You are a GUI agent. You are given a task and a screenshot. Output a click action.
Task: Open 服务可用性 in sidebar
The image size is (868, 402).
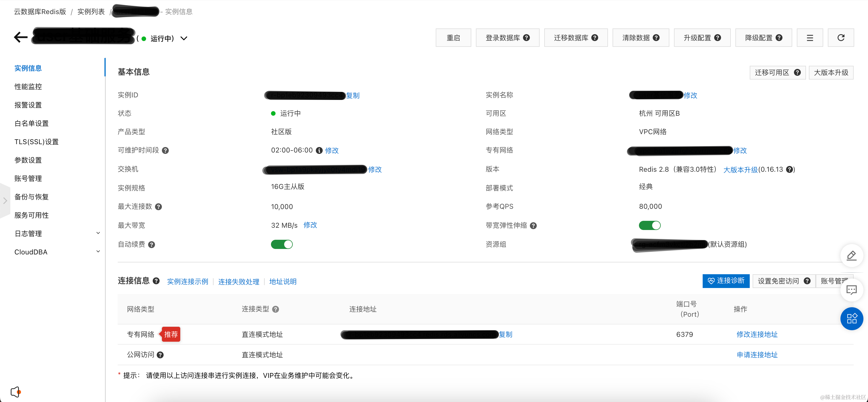point(31,215)
